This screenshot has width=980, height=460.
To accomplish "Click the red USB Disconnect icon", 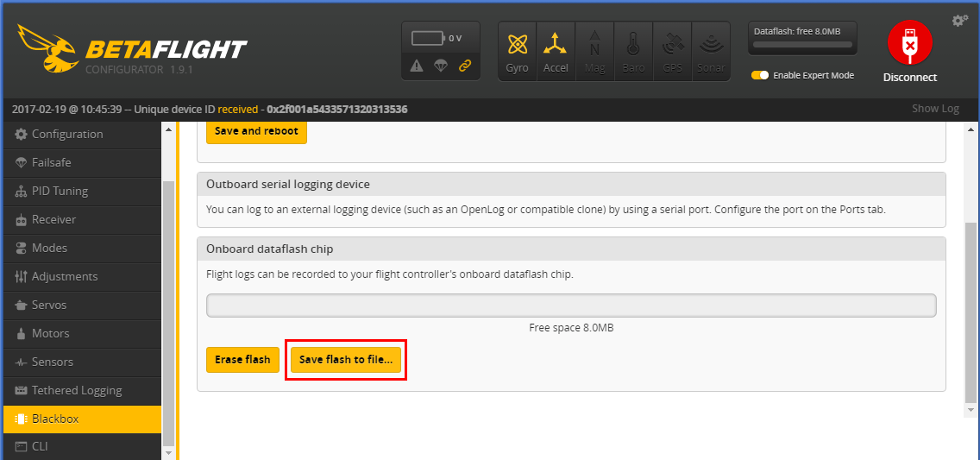I will click(909, 42).
